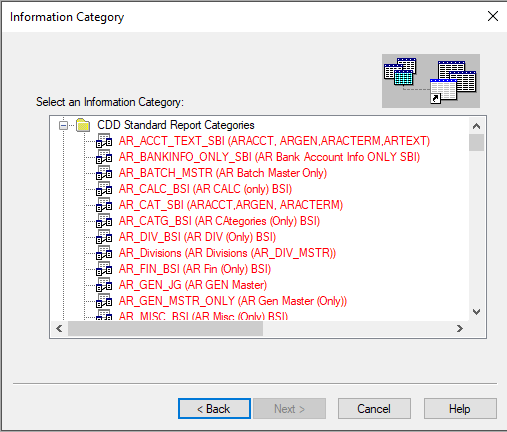
Task: Click the < Back button
Action: click(x=214, y=408)
